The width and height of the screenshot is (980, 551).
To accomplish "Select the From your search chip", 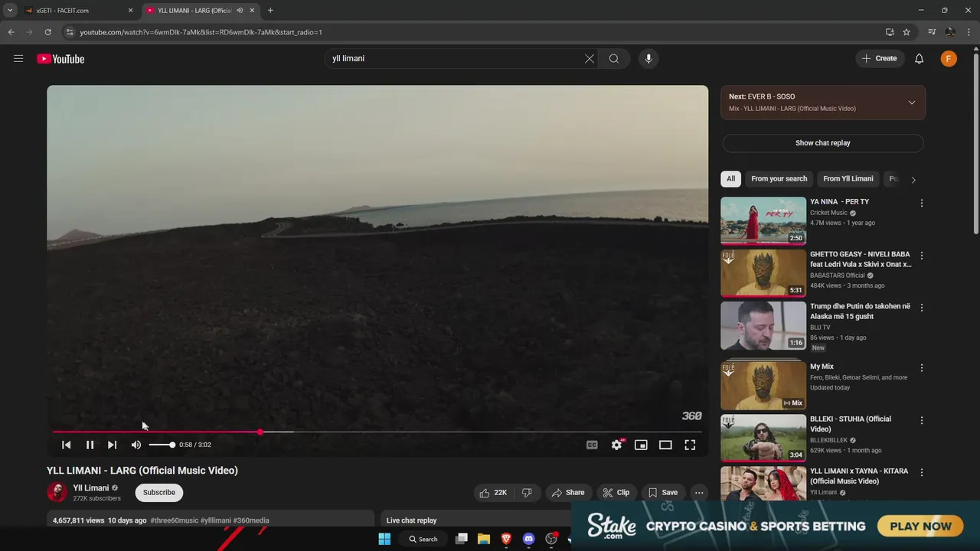I will pyautogui.click(x=779, y=179).
